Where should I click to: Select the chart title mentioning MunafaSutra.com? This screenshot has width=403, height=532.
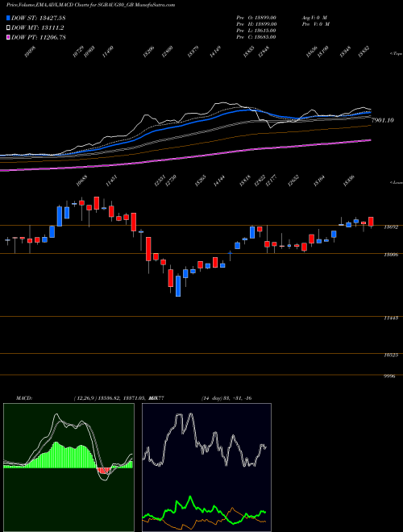pos(90,5)
